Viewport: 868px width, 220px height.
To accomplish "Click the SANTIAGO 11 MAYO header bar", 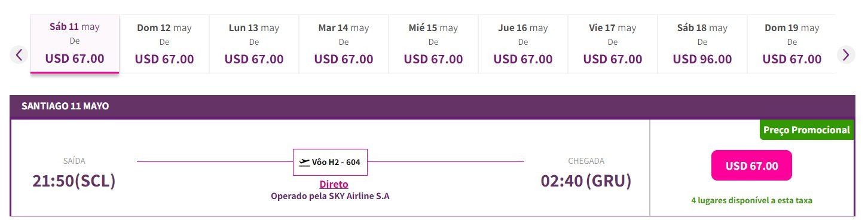I will tap(433, 106).
